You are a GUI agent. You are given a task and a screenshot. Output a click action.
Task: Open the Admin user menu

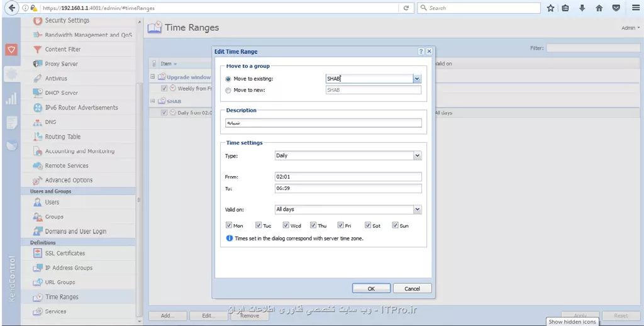[630, 28]
